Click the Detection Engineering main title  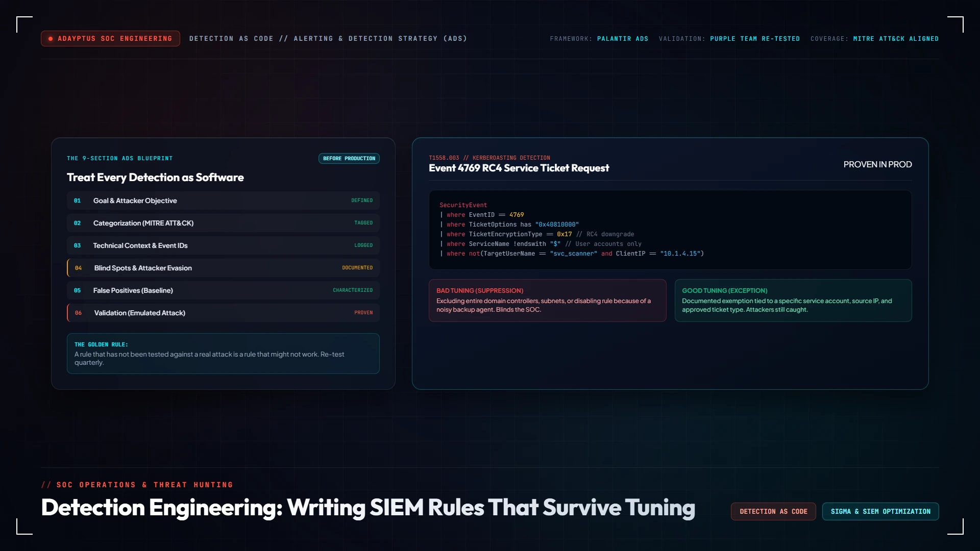point(368,508)
